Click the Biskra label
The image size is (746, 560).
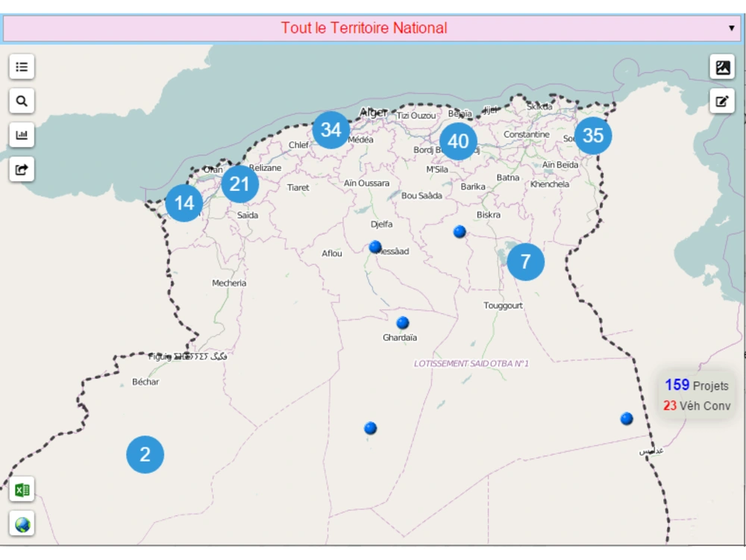[x=489, y=215]
